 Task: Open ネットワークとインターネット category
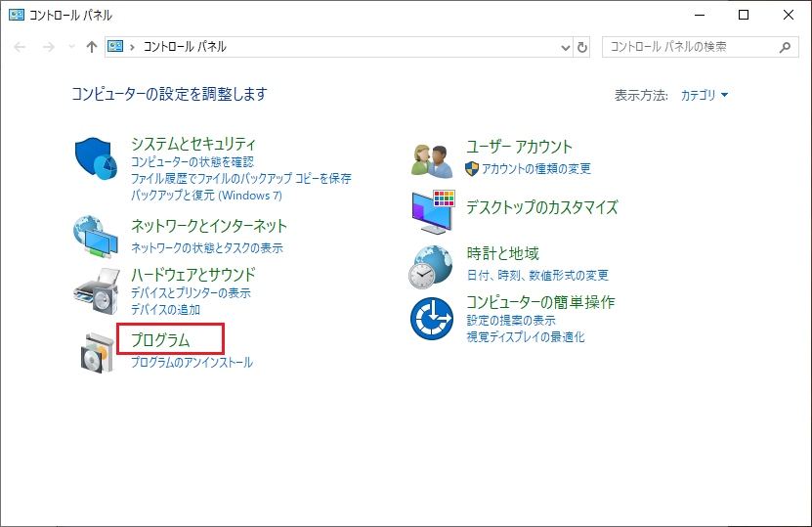[x=209, y=226]
